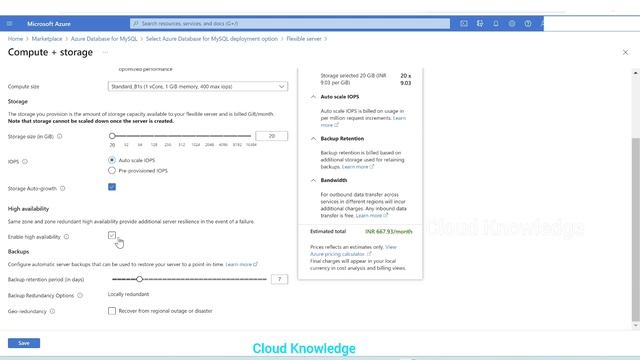The image size is (640, 360).
Task: Collapse the Bandwidth section
Action: click(x=313, y=180)
